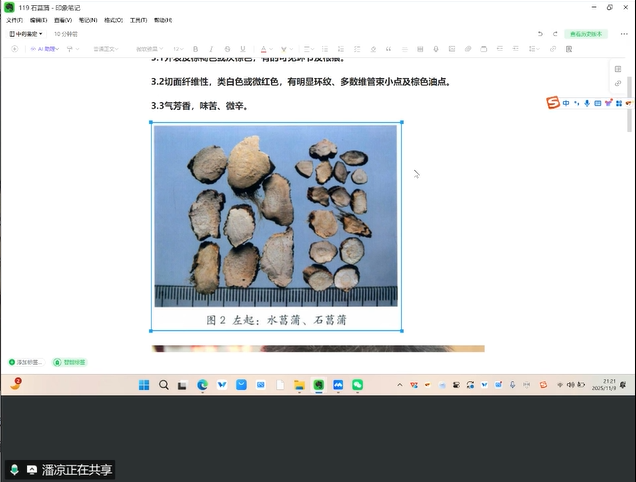
Task: Apply italic formatting from the toolbar
Action: 211,49
